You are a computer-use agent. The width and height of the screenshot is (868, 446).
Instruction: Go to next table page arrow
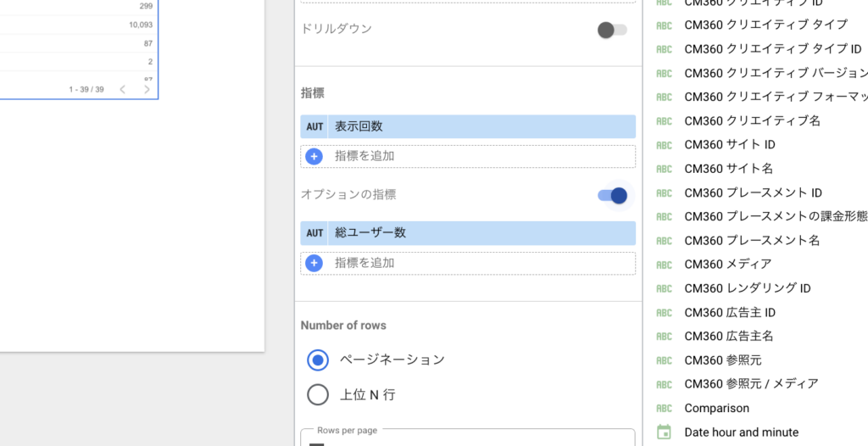147,89
